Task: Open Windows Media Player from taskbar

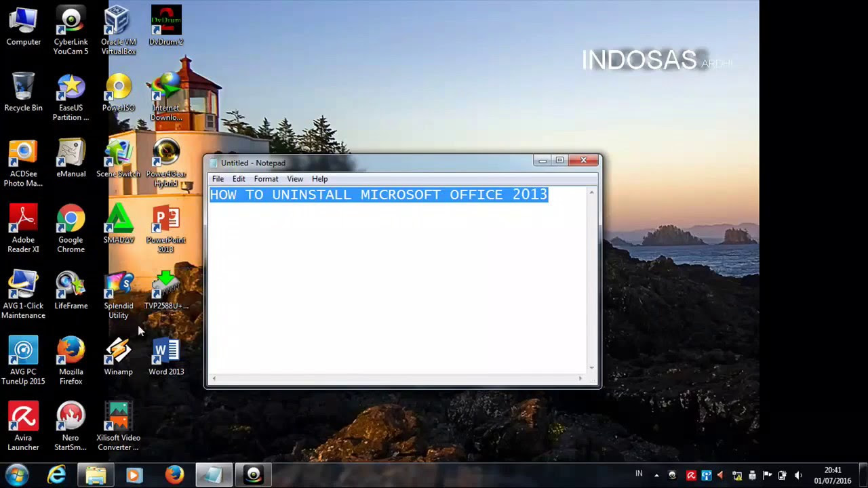Action: click(x=134, y=475)
